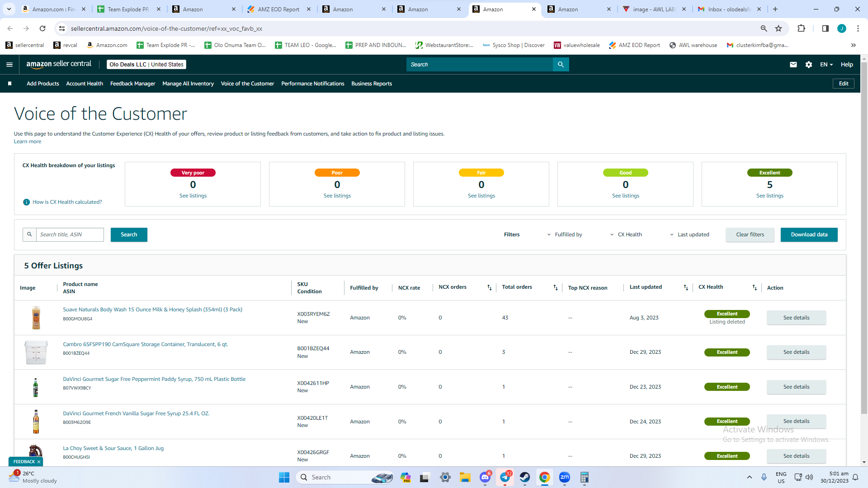Image resolution: width=868 pixels, height=488 pixels.
Task: Click the page vertical scrollbar
Action: tap(864, 237)
